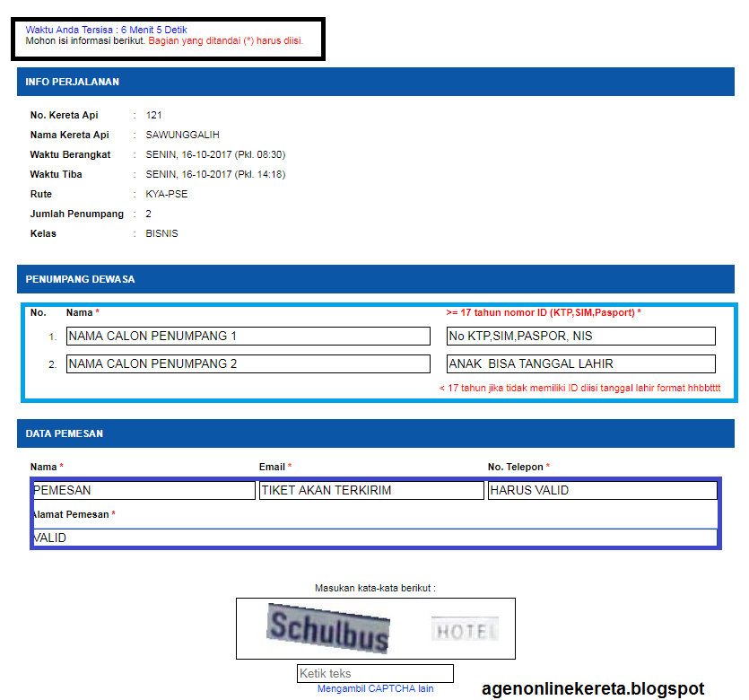Image resolution: width=749 pixels, height=700 pixels.
Task: Click the remaining time text 'Waktu Anda Tersisa'
Action: [x=106, y=30]
